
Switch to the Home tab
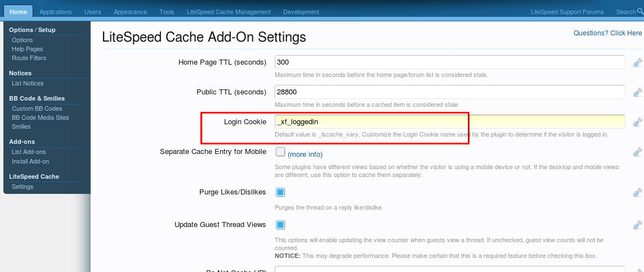click(18, 12)
